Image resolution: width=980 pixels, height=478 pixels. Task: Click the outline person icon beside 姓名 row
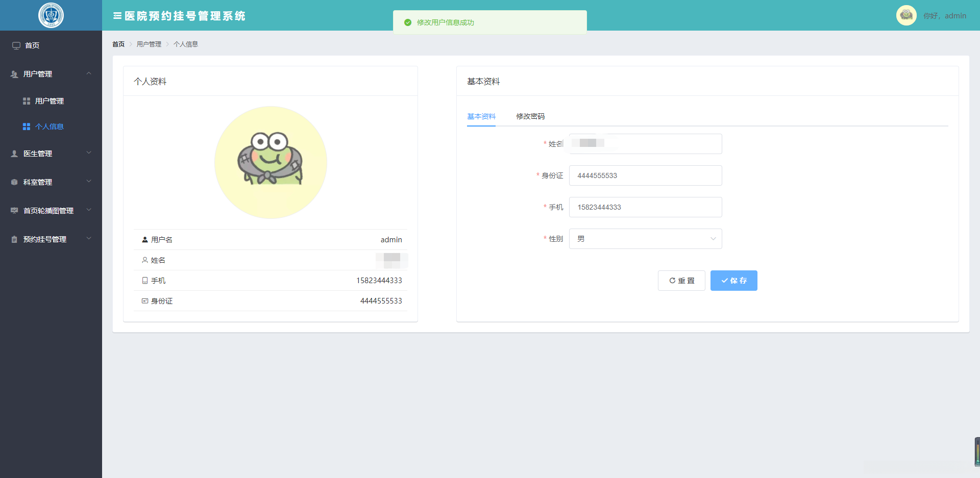[145, 260]
